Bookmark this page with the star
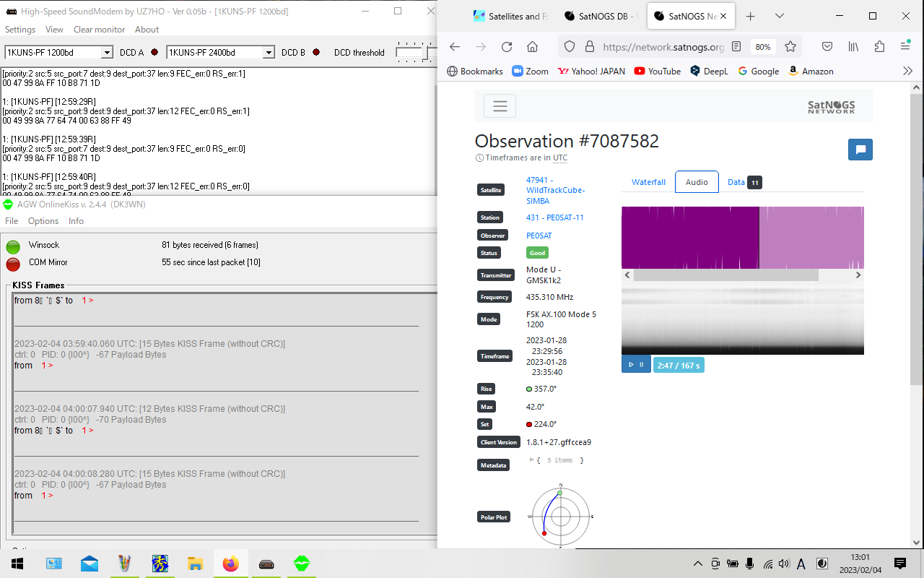The height and width of the screenshot is (578, 924). [x=790, y=46]
